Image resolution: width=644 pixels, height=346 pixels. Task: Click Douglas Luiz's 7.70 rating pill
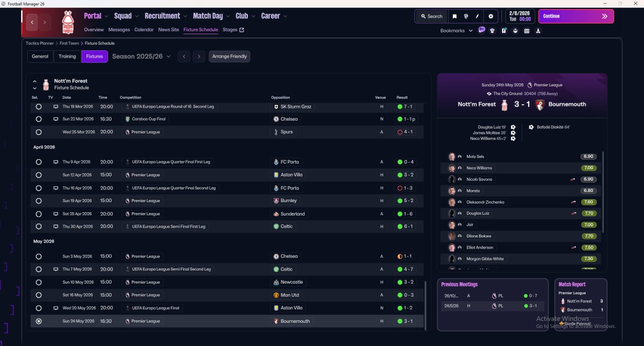[589, 213]
